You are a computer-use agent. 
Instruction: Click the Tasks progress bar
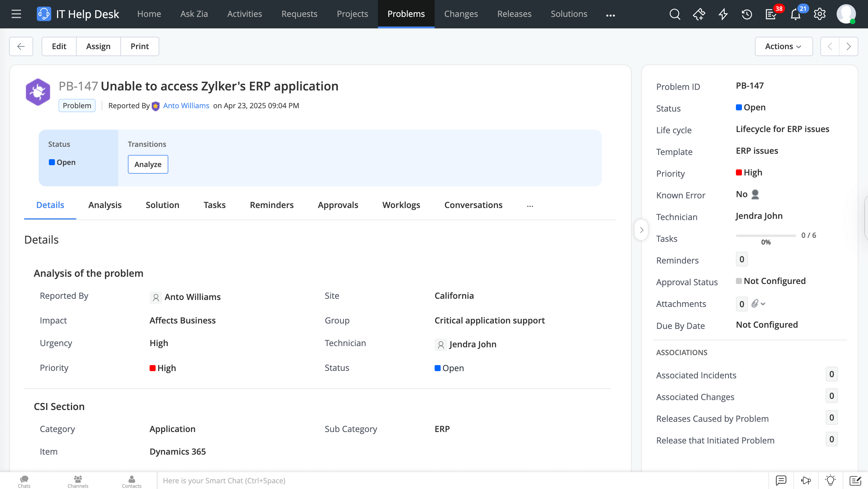point(765,235)
